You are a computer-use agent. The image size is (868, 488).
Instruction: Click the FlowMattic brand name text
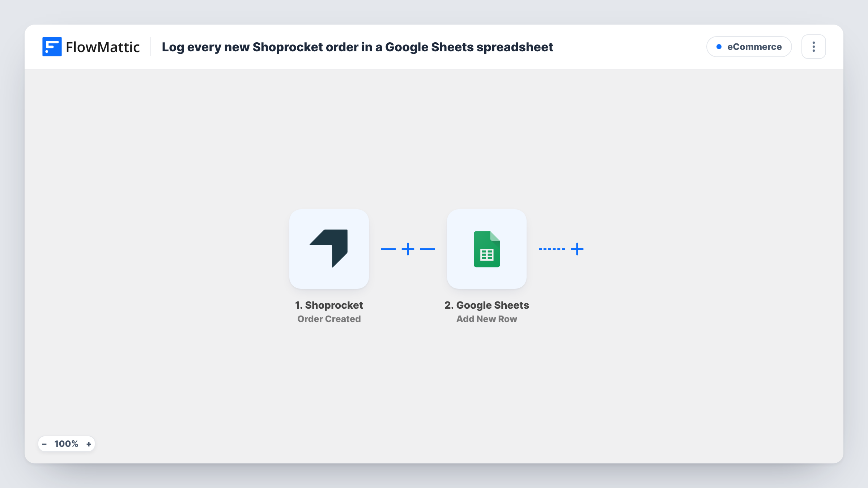pyautogui.click(x=103, y=47)
